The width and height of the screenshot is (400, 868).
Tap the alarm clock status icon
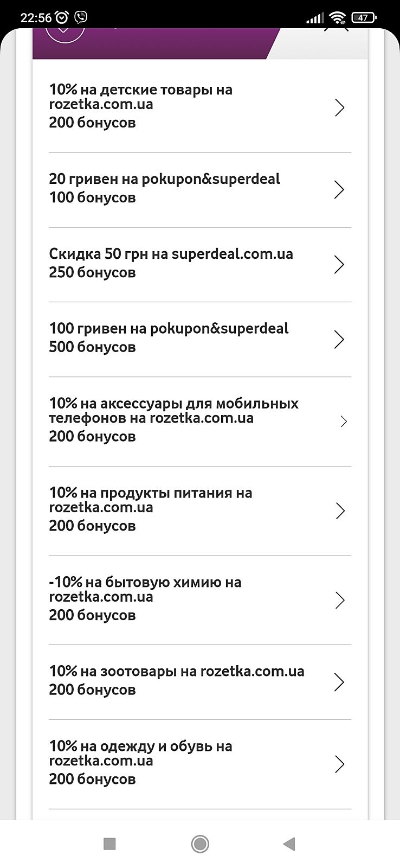[62, 17]
